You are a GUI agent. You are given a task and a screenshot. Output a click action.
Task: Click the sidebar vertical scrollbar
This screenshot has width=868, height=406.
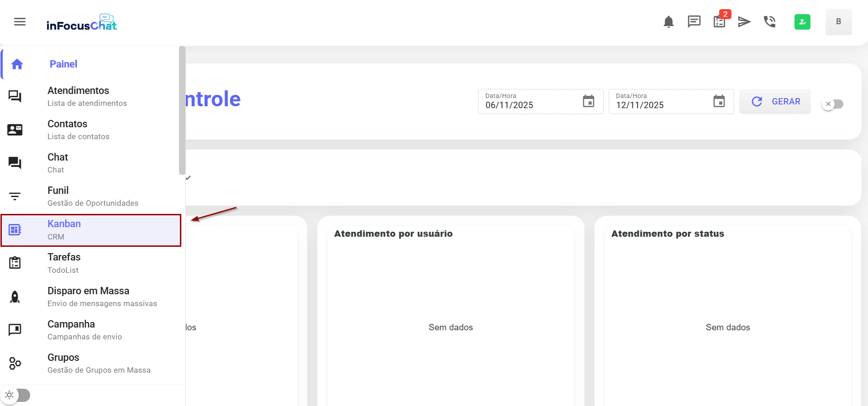[182, 110]
